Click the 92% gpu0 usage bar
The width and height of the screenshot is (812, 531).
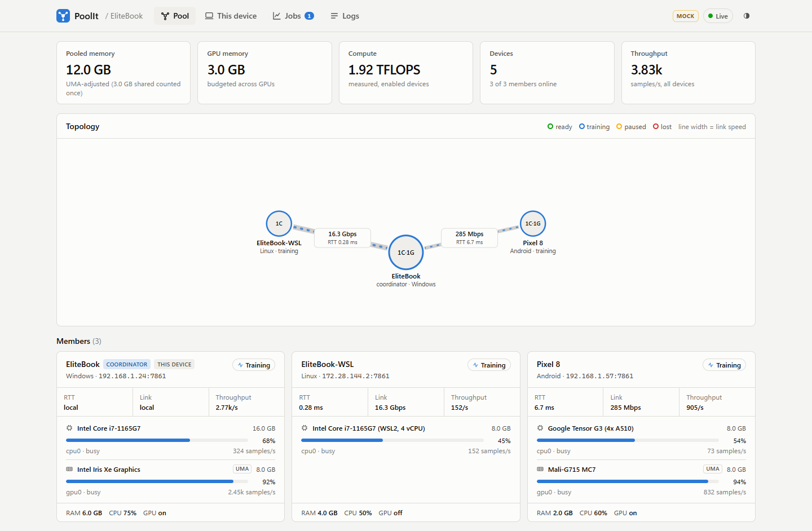point(157,481)
